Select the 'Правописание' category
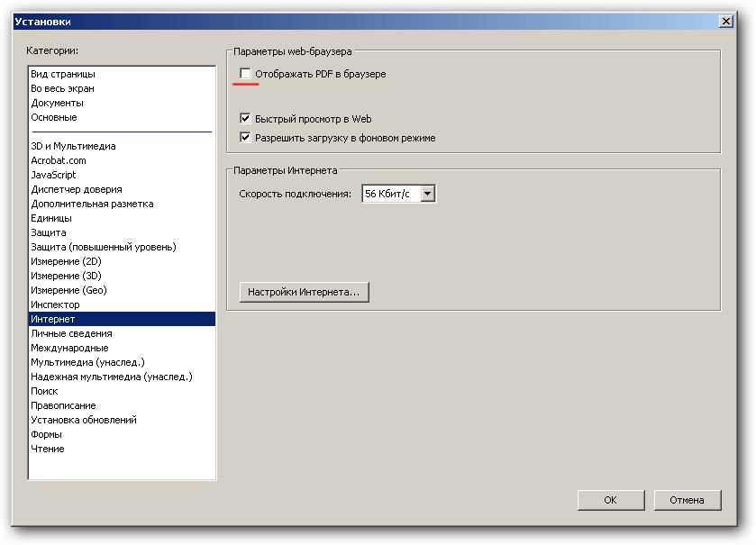 (63, 405)
